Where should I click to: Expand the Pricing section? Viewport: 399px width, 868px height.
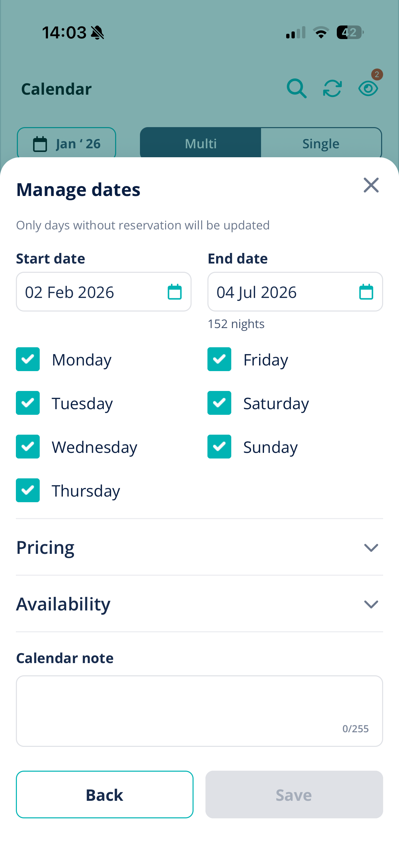[199, 547]
